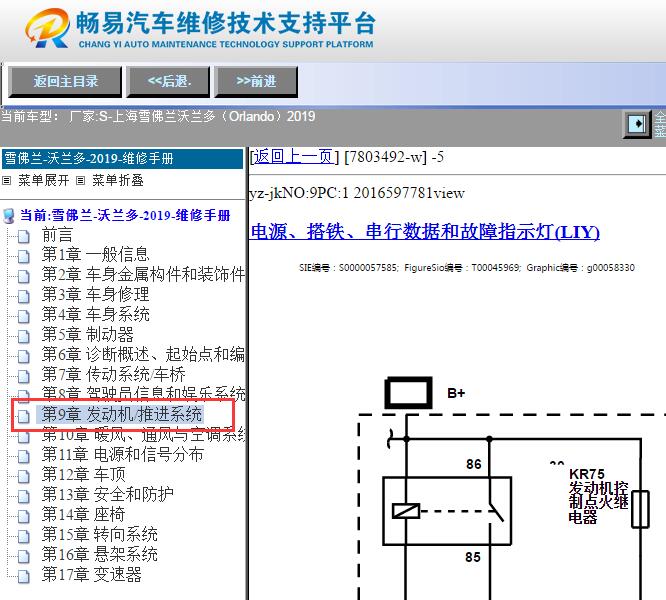The height and width of the screenshot is (600, 666).
Task: Click the yz-jkNO:9PC:1 2016597781view text
Action: pyautogui.click(x=357, y=193)
